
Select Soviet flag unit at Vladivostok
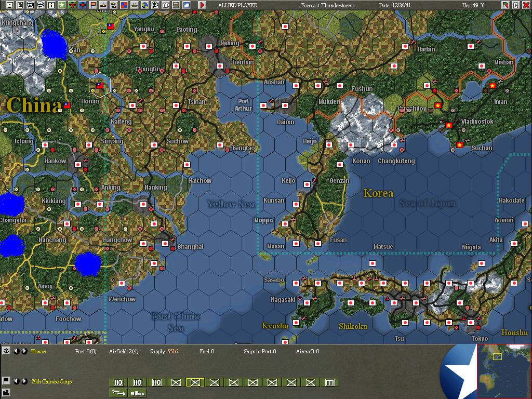(x=448, y=125)
